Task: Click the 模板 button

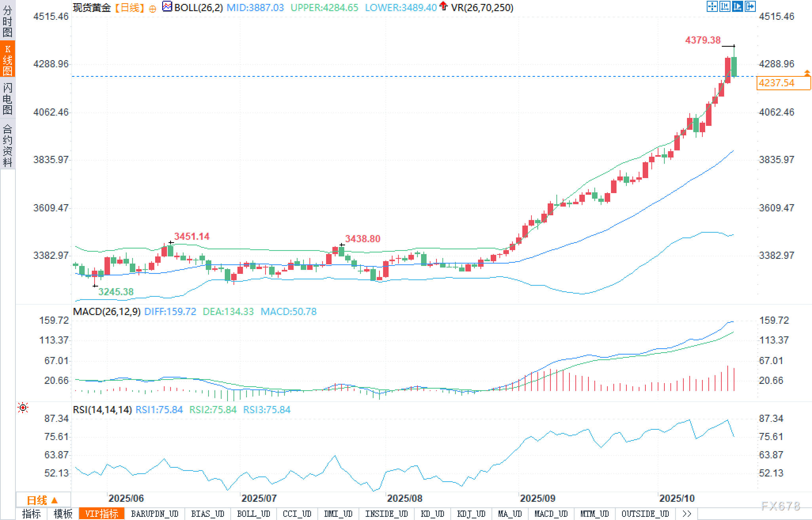Action: tap(63, 514)
